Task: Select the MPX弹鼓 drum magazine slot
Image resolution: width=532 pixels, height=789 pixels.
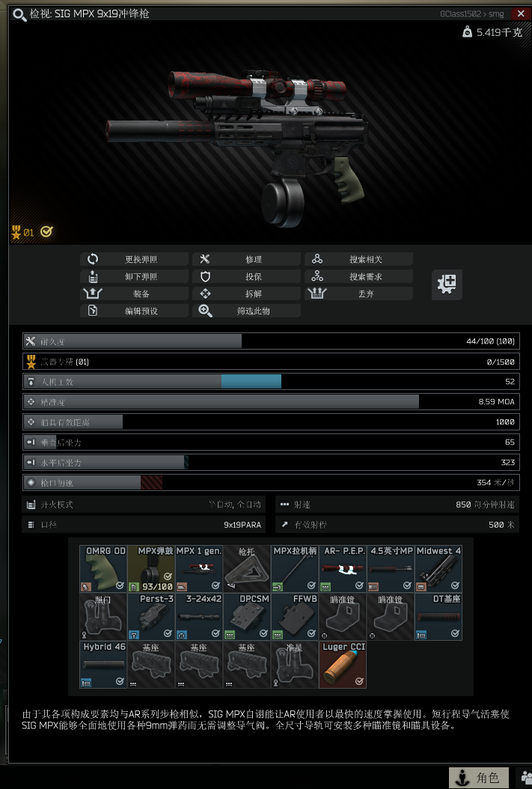Action: tap(151, 569)
